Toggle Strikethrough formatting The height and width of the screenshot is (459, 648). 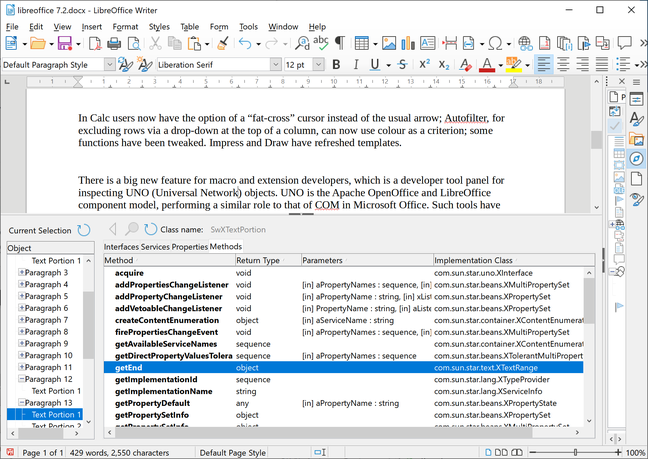click(402, 64)
